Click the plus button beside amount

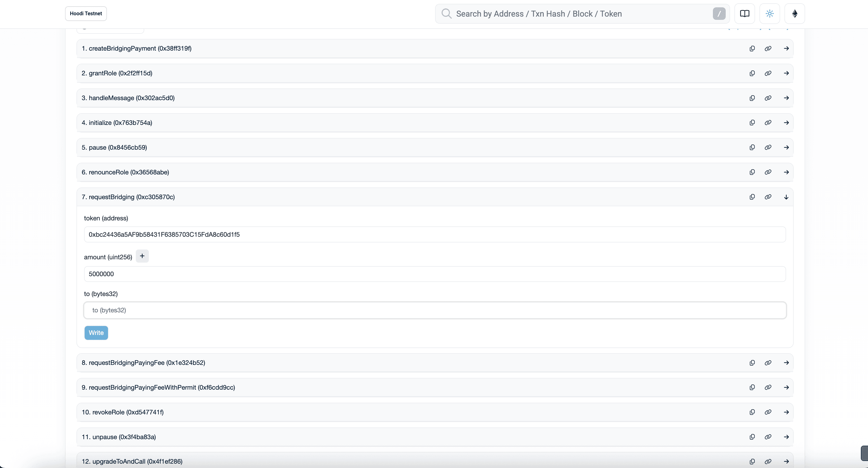click(x=142, y=256)
